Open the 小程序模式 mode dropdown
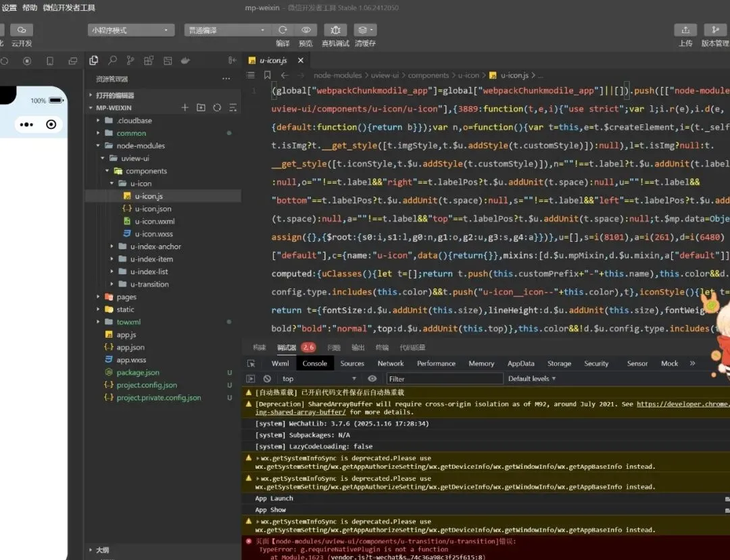730x560 pixels. [131, 30]
